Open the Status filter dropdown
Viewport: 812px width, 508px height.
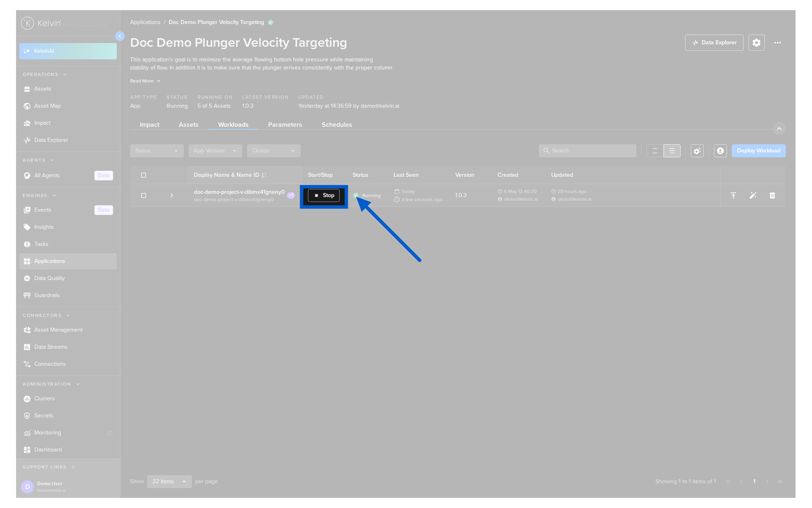pos(156,151)
